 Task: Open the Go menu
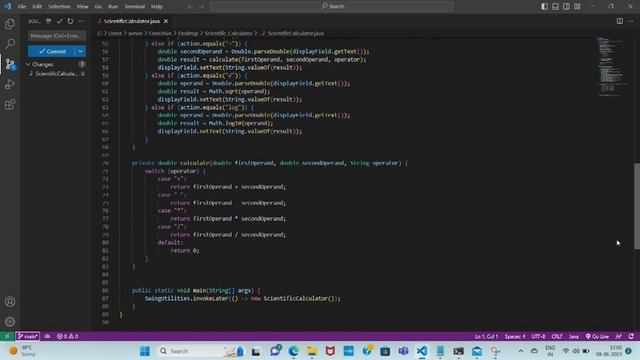pyautogui.click(x=98, y=7)
